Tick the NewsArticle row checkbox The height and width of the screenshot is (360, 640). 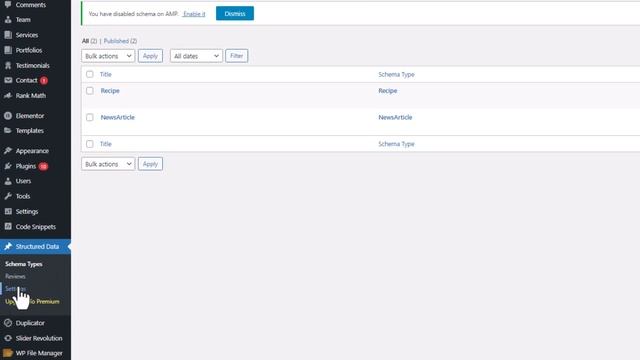90,118
